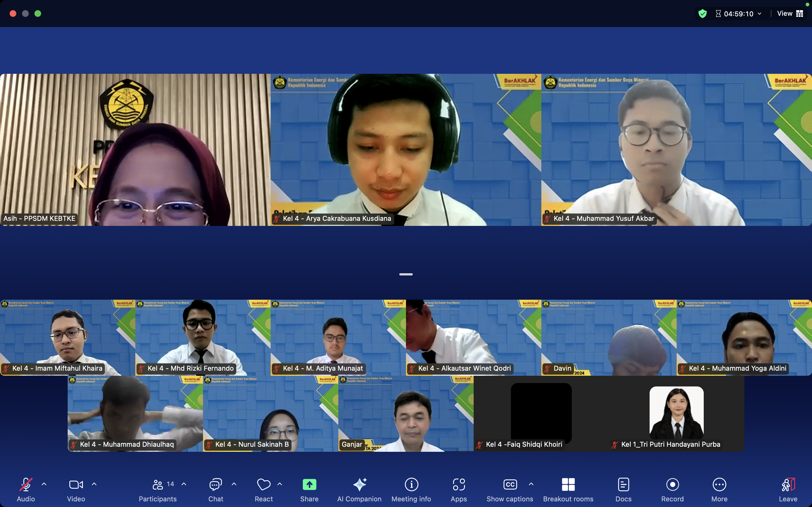812x507 pixels.
Task: Open the Chat panel
Action: pos(215,484)
